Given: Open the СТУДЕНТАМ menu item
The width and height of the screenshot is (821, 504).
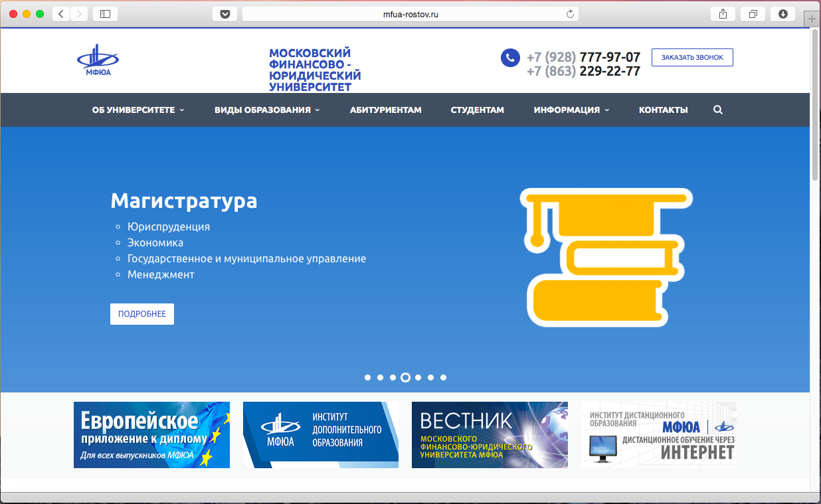Looking at the screenshot, I should (478, 110).
